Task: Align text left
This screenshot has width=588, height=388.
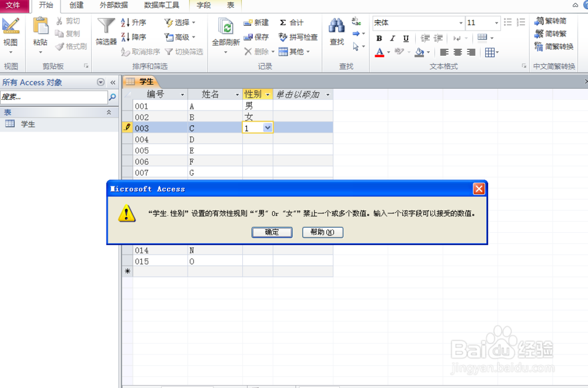Action: (x=444, y=52)
